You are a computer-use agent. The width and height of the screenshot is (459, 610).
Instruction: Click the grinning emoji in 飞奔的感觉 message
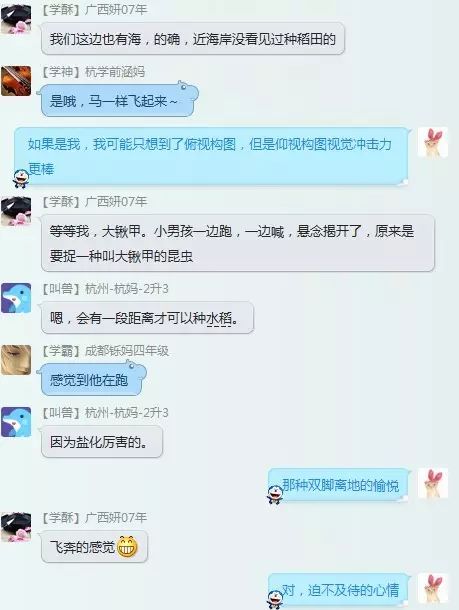(x=127, y=547)
